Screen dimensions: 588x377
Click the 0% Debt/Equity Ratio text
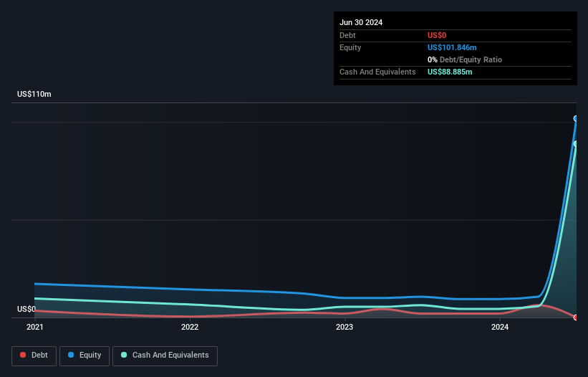465,59
